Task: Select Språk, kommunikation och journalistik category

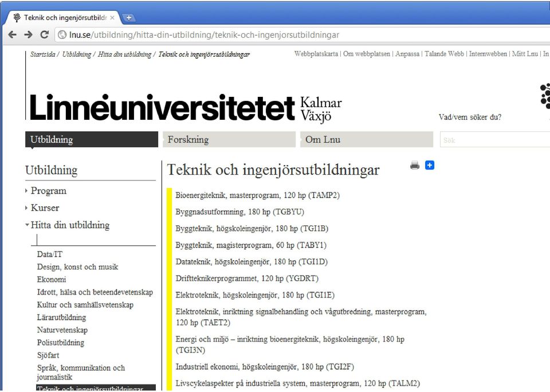Action: [81, 373]
